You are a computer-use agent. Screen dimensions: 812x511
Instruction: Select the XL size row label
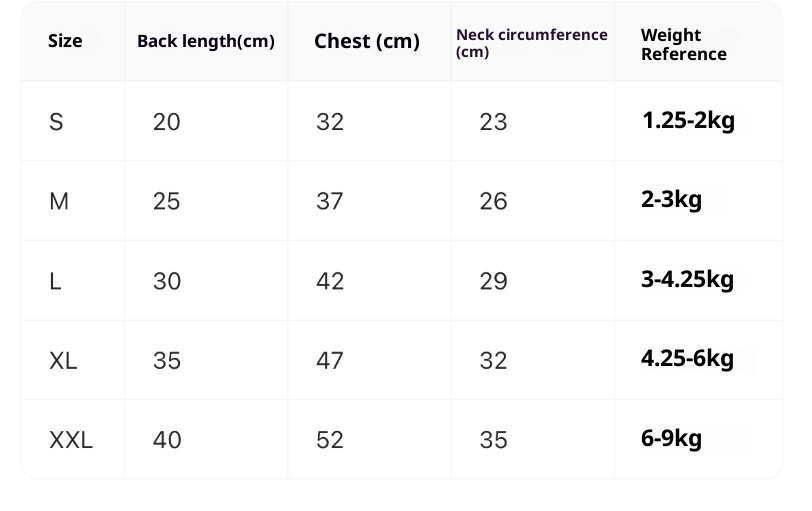pyautogui.click(x=63, y=360)
